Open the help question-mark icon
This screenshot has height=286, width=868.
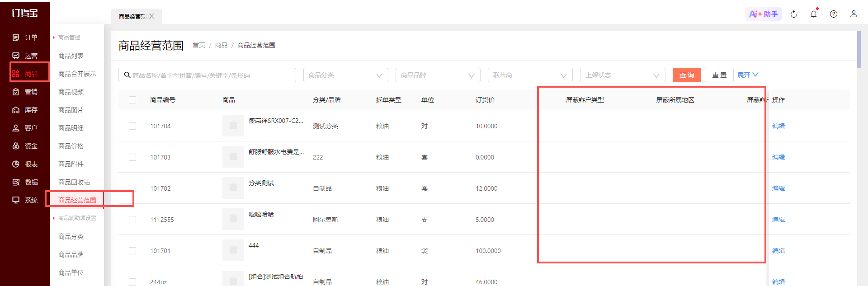coord(834,14)
